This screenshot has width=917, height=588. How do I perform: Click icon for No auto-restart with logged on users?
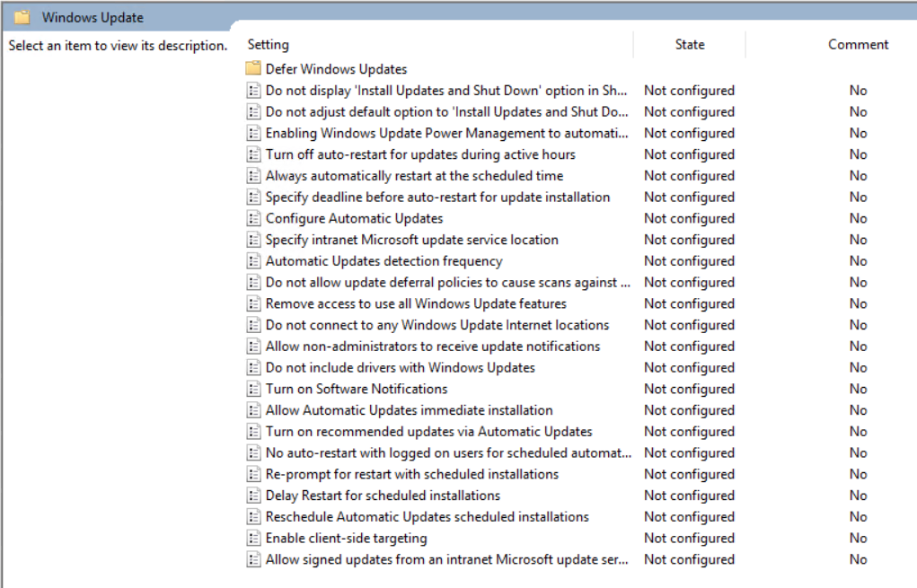253,453
